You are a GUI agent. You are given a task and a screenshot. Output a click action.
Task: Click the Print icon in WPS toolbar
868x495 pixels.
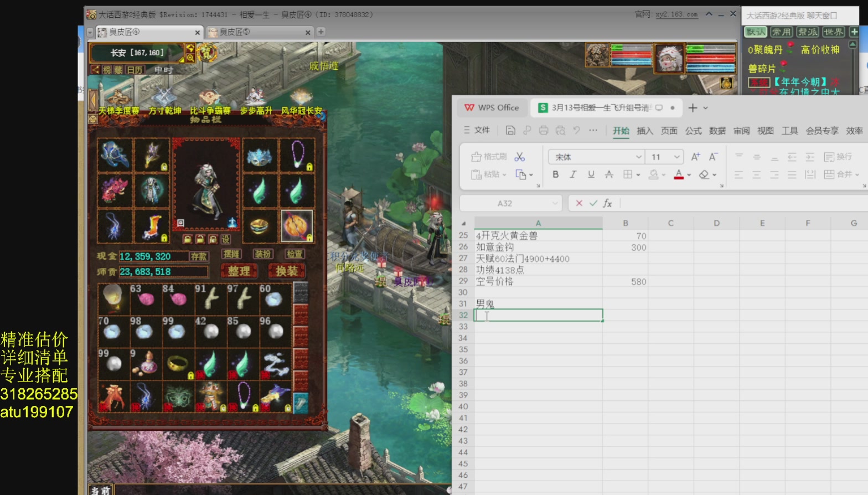pos(544,130)
